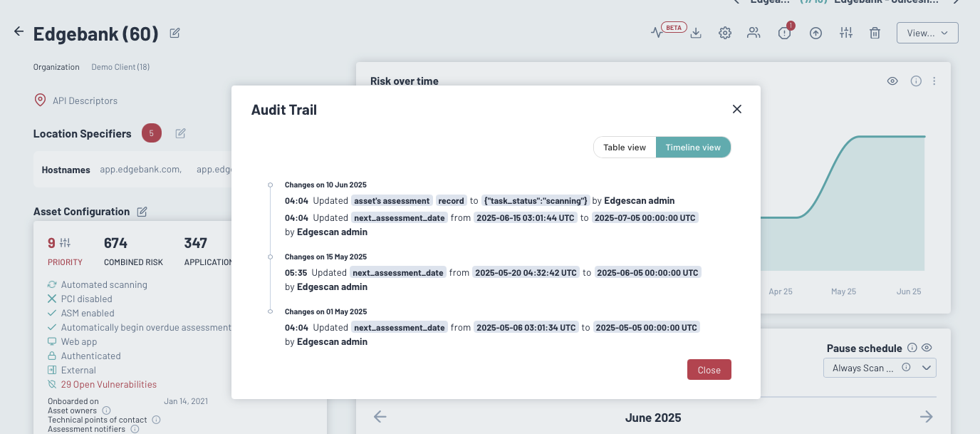
Task: Show info for Asset owners
Action: [x=106, y=410]
